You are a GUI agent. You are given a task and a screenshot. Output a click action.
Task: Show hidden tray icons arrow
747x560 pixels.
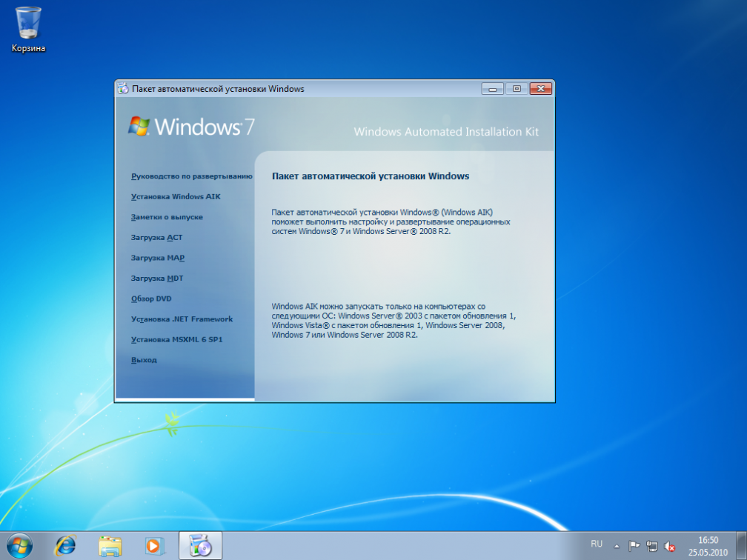617,546
